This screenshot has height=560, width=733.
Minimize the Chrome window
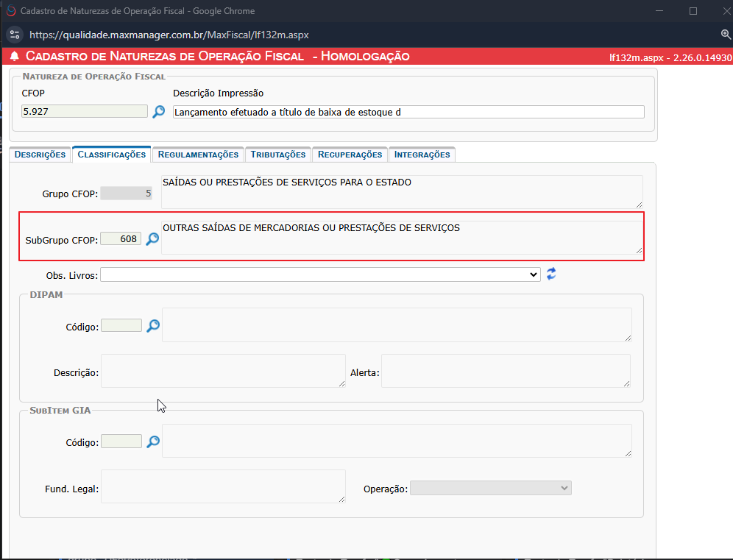click(659, 11)
